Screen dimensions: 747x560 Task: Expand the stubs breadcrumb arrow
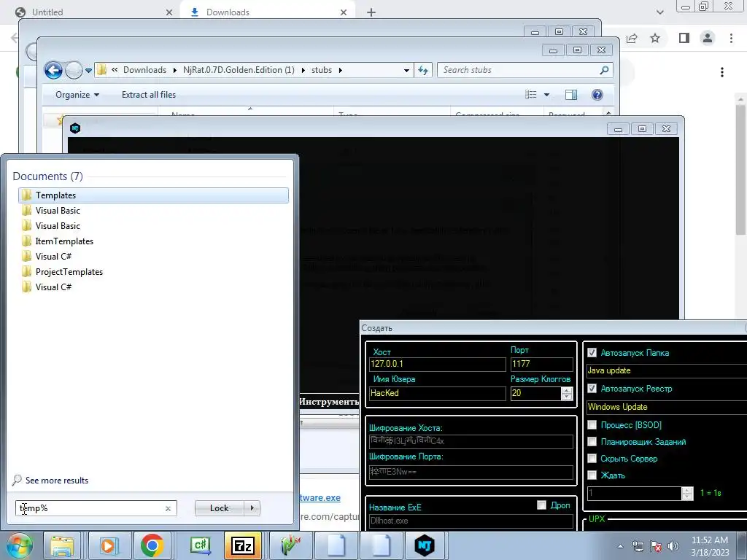tap(341, 70)
